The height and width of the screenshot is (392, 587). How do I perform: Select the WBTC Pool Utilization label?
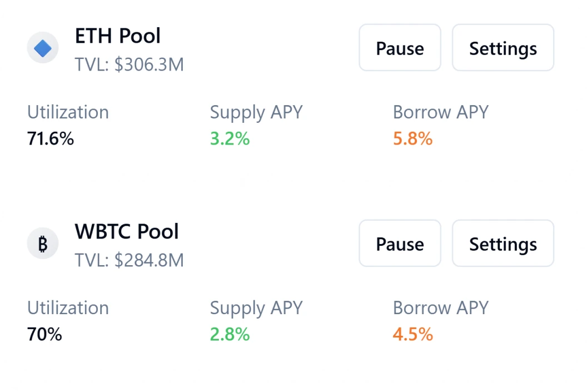click(x=67, y=307)
